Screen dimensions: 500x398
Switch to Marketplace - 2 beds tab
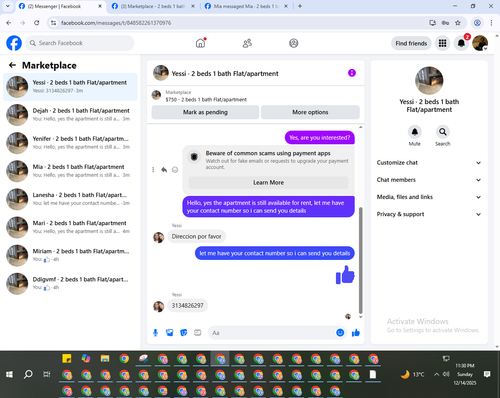[153, 6]
